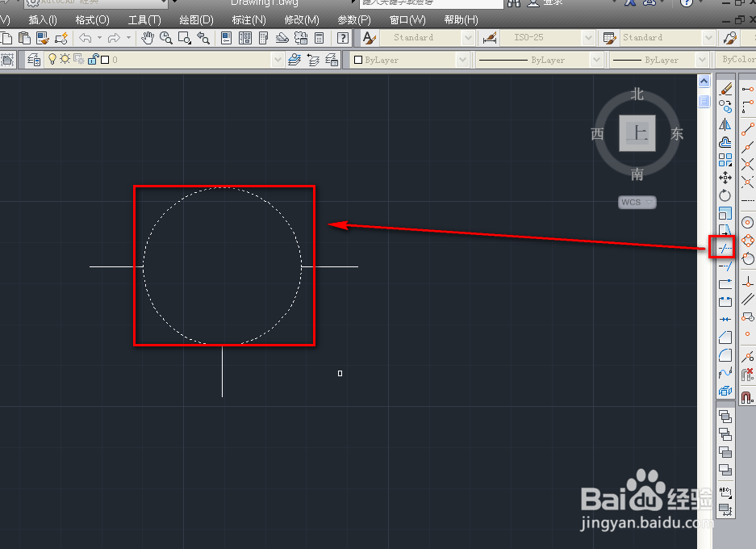Open the Markup Set Manager icon

[301, 38]
